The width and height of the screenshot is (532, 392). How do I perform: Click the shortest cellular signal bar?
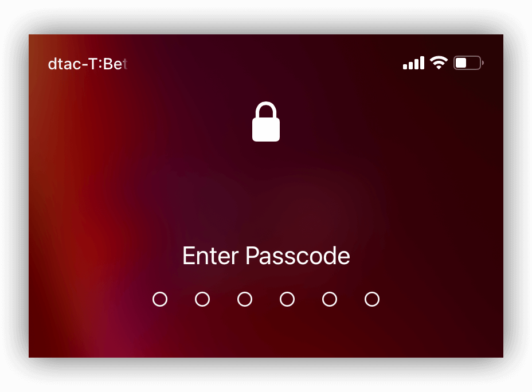coord(405,66)
